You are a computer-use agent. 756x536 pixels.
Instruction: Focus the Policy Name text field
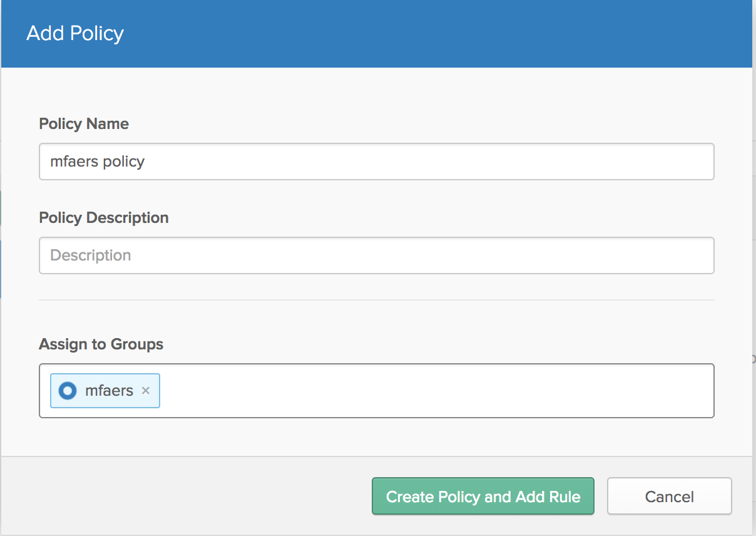pyautogui.click(x=375, y=162)
